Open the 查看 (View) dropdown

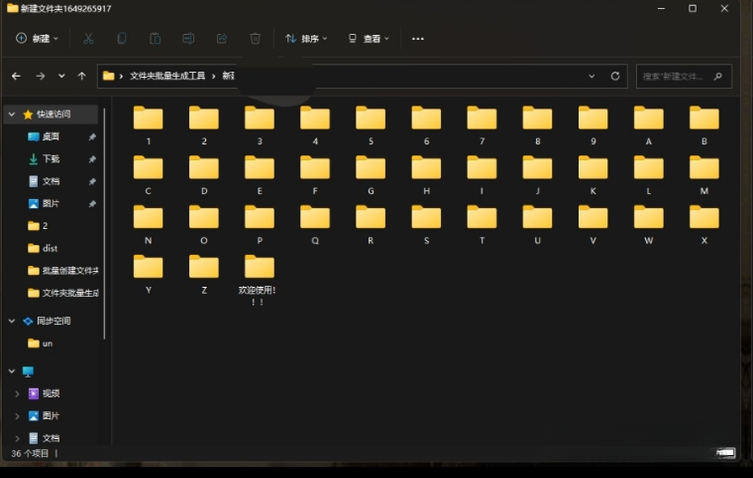[x=368, y=38]
